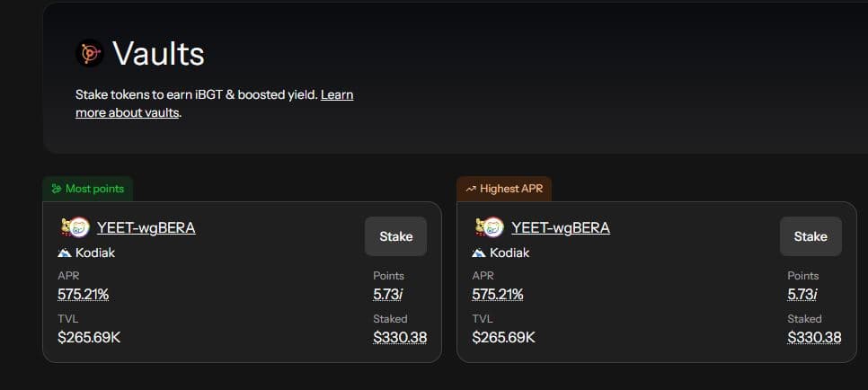Click the 575.21% APR value in the Most points card
This screenshot has height=390, width=868.
click(x=83, y=294)
